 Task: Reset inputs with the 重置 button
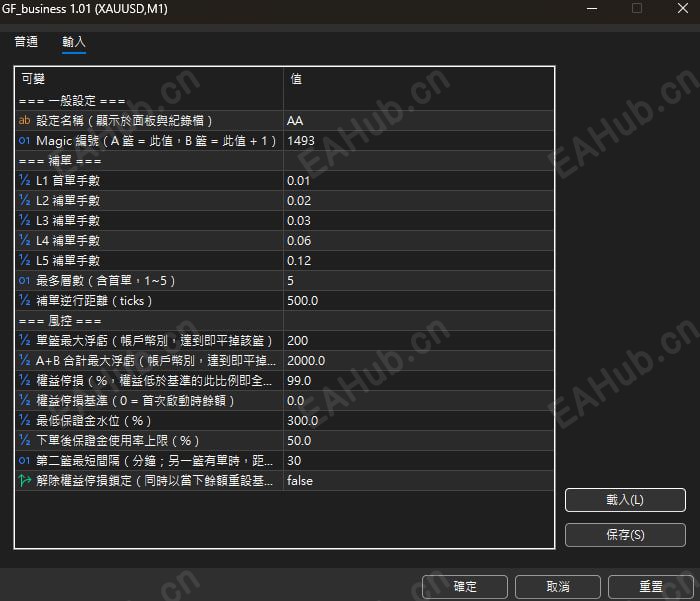(650, 586)
